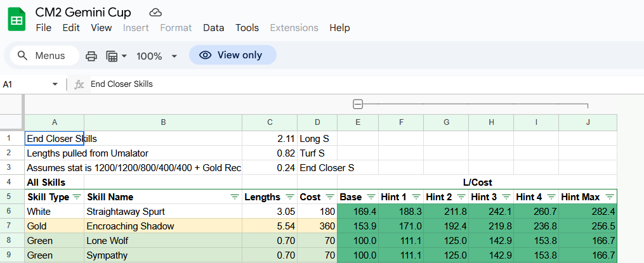Click the formula bar text field

point(317,84)
